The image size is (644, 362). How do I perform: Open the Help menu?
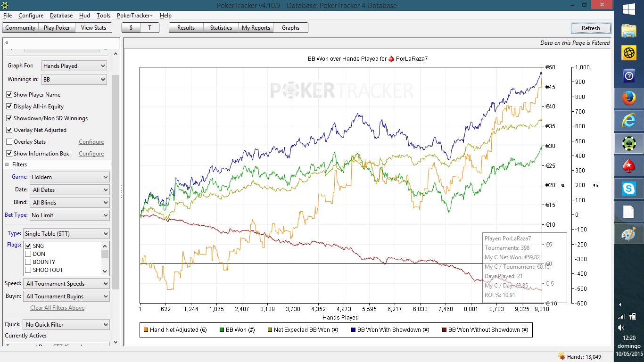click(x=165, y=16)
